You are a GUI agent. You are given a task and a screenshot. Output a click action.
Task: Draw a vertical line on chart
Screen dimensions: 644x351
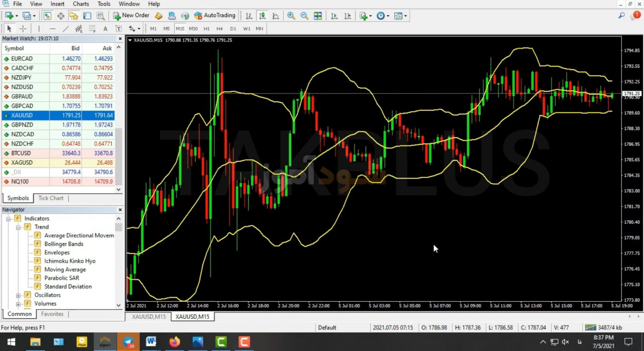point(39,28)
